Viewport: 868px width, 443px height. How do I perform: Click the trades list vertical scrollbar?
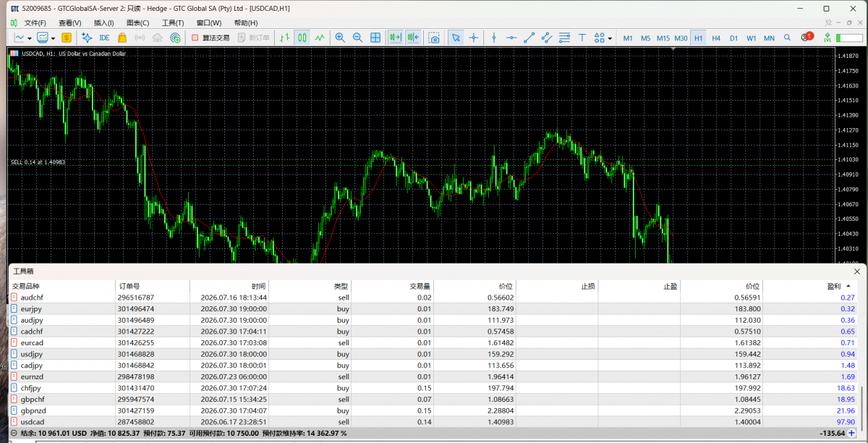[x=861, y=405]
